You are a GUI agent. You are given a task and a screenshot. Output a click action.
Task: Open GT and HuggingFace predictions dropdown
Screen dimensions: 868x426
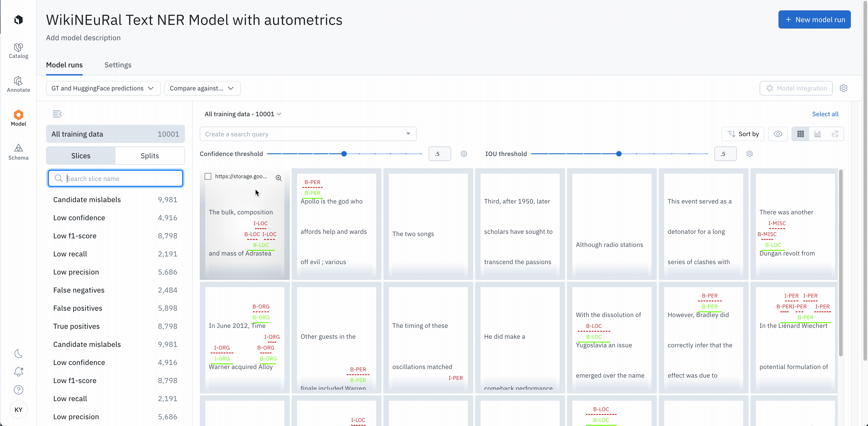pyautogui.click(x=103, y=88)
